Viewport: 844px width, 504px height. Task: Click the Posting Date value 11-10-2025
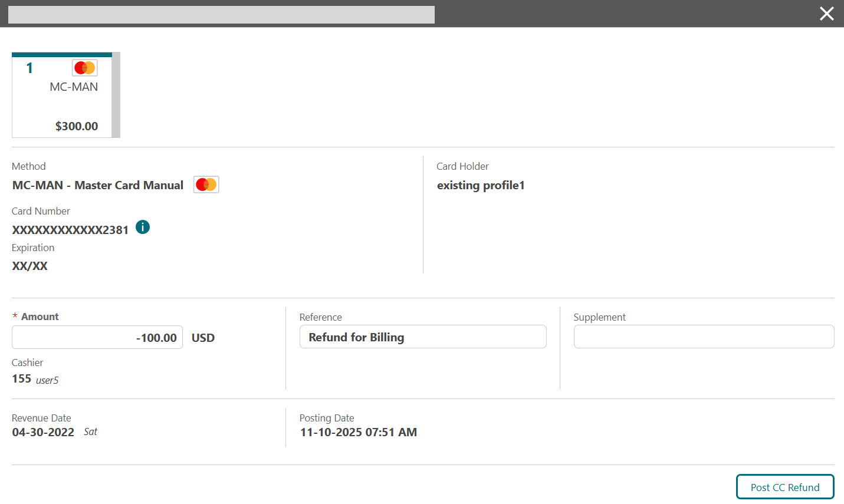(358, 431)
